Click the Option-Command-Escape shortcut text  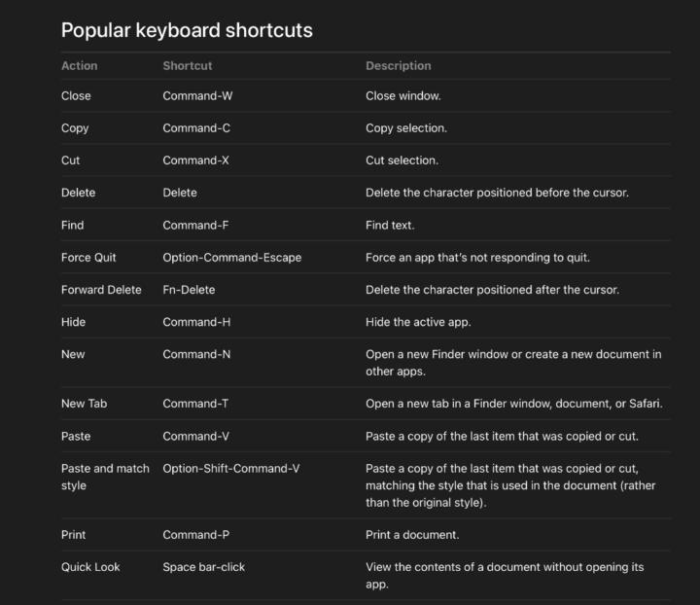click(x=231, y=258)
